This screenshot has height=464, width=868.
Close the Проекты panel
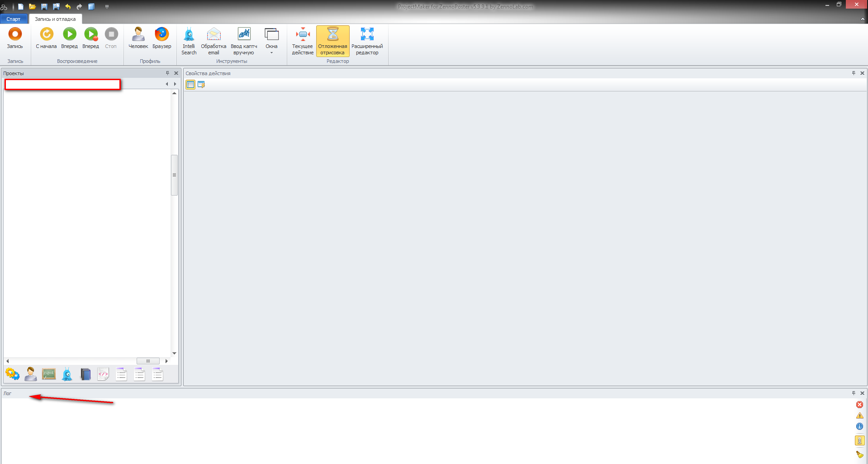[x=176, y=73]
